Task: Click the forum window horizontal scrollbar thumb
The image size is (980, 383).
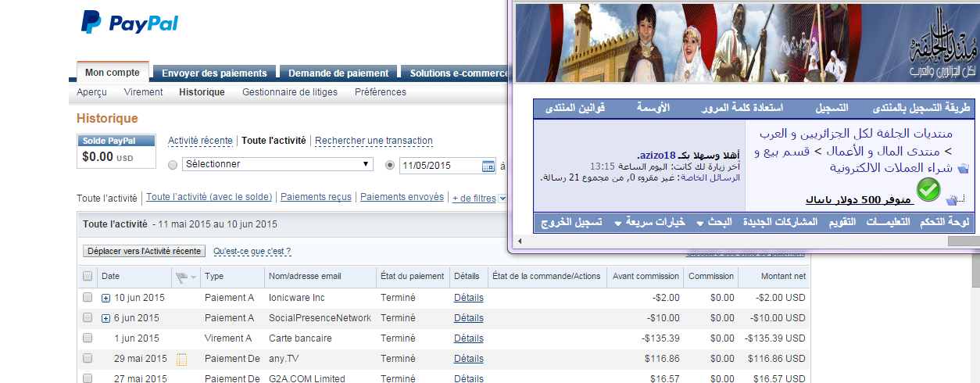Action: (964, 241)
